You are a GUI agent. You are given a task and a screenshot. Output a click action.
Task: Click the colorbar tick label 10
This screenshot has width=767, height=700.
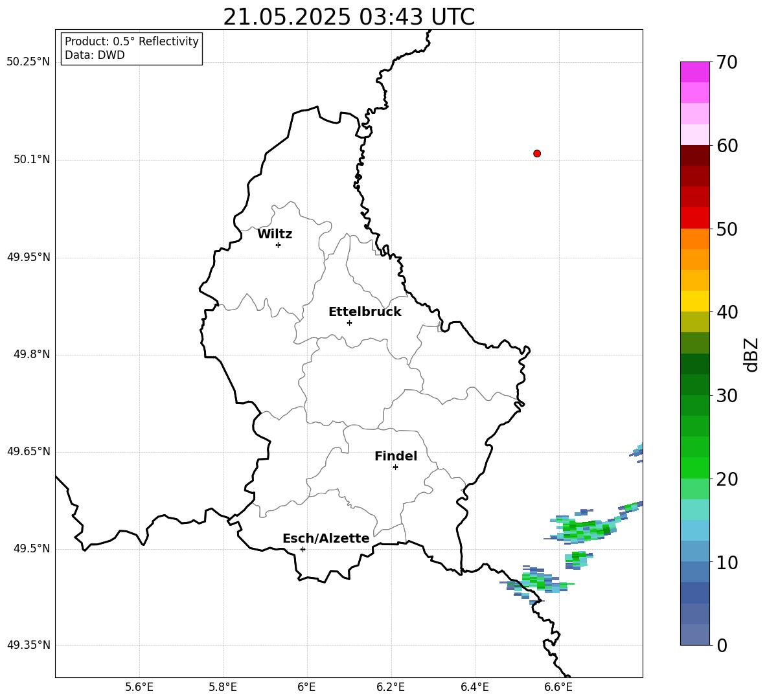coord(726,563)
